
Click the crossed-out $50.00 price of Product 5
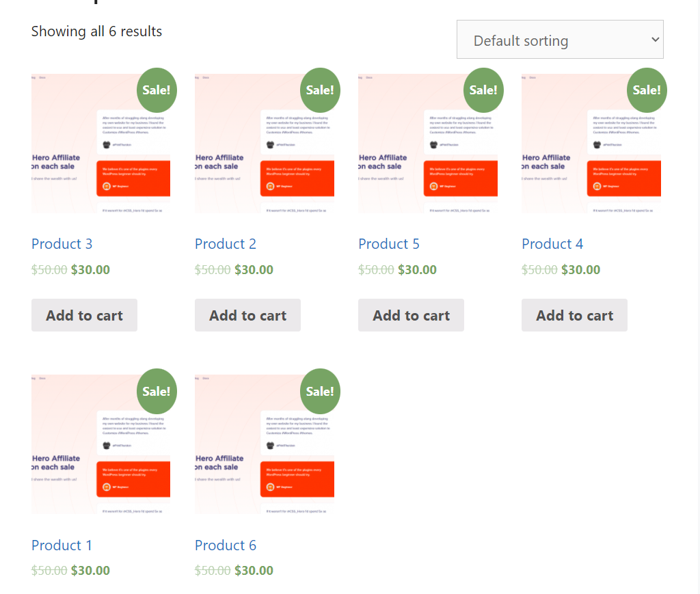click(x=376, y=269)
